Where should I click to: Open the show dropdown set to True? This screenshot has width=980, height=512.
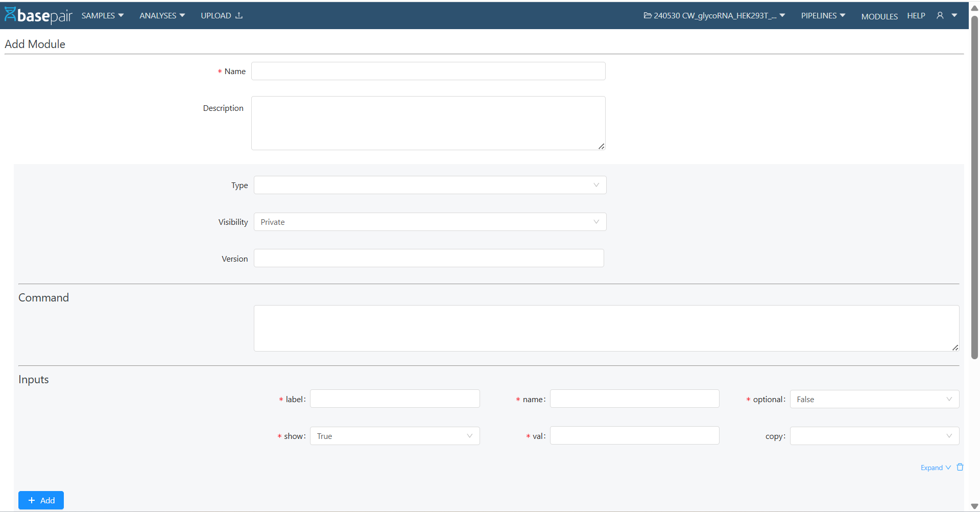tap(394, 435)
